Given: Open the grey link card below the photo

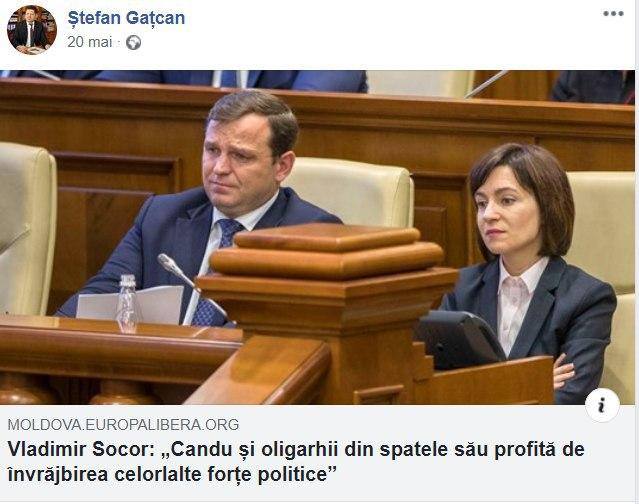Looking at the screenshot, I should [x=317, y=452].
